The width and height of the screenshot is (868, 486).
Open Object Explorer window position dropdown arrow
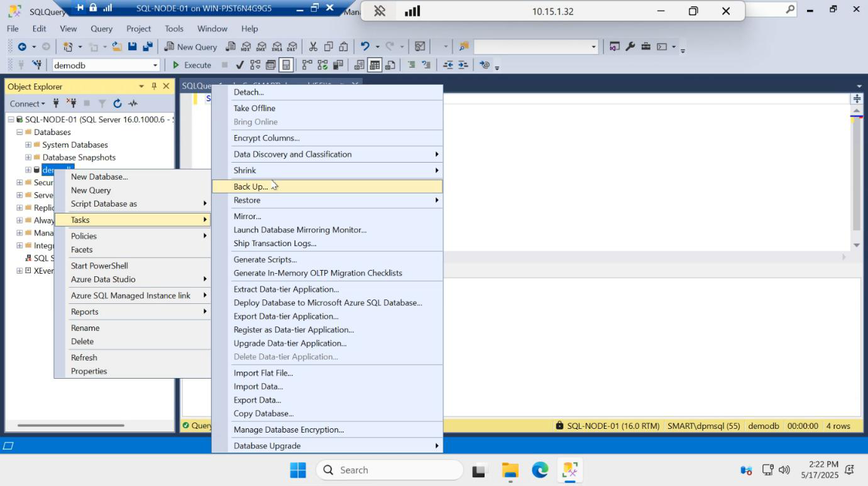(141, 87)
